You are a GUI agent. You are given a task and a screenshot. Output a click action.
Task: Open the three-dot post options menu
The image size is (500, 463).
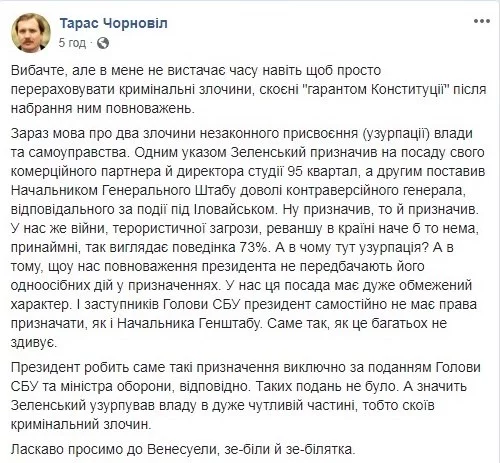coord(482,21)
